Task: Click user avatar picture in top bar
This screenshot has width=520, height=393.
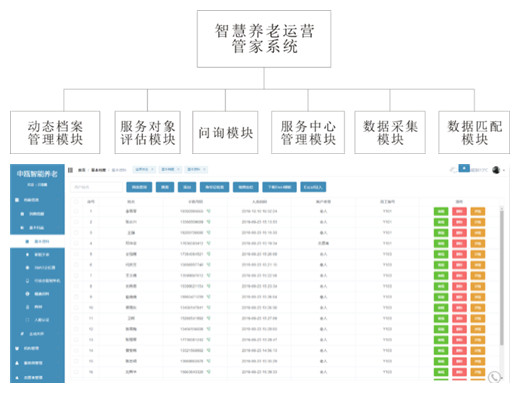Action: [496, 170]
